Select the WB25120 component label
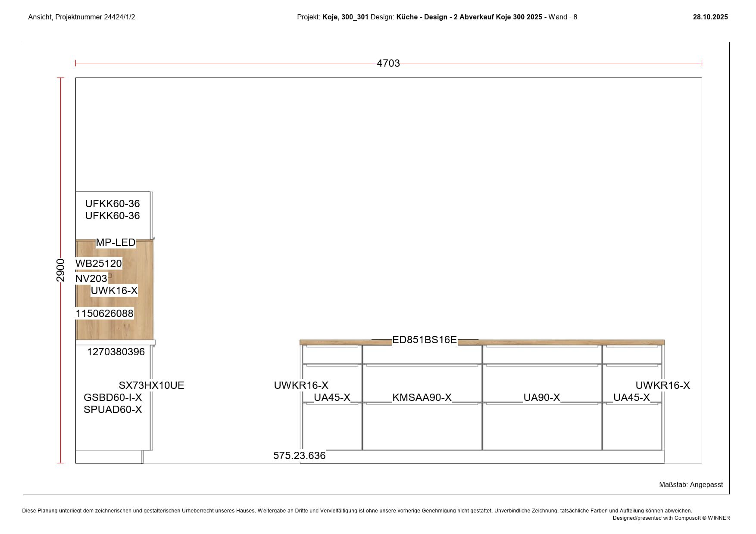This screenshot has height=534, width=756. (x=99, y=263)
